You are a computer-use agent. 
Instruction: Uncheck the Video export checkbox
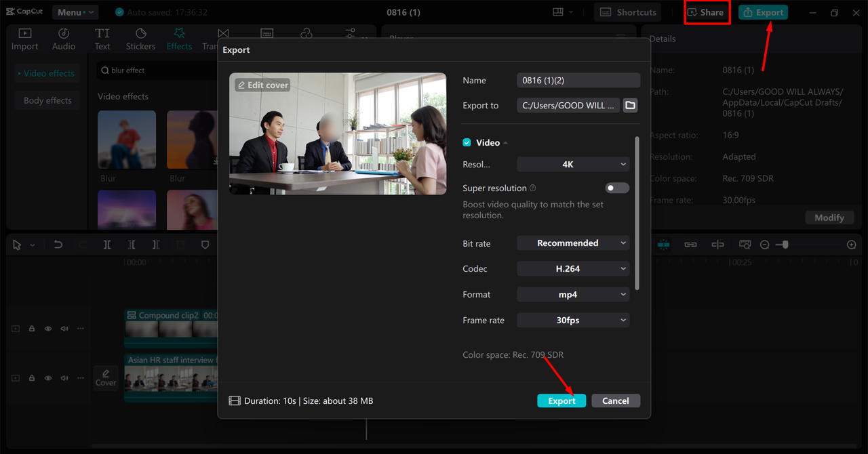(x=467, y=142)
